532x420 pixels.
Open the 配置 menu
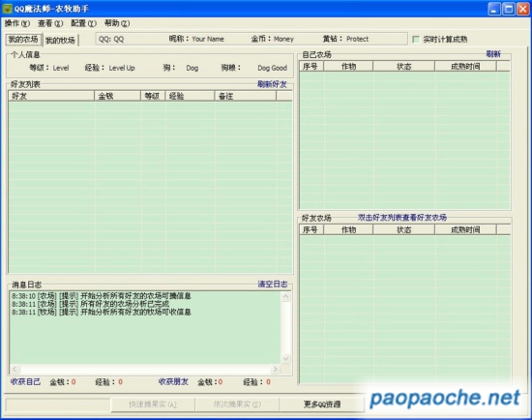point(83,23)
